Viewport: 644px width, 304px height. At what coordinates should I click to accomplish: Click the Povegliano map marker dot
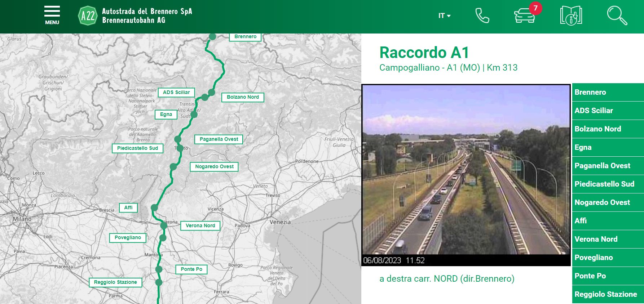coord(163,238)
